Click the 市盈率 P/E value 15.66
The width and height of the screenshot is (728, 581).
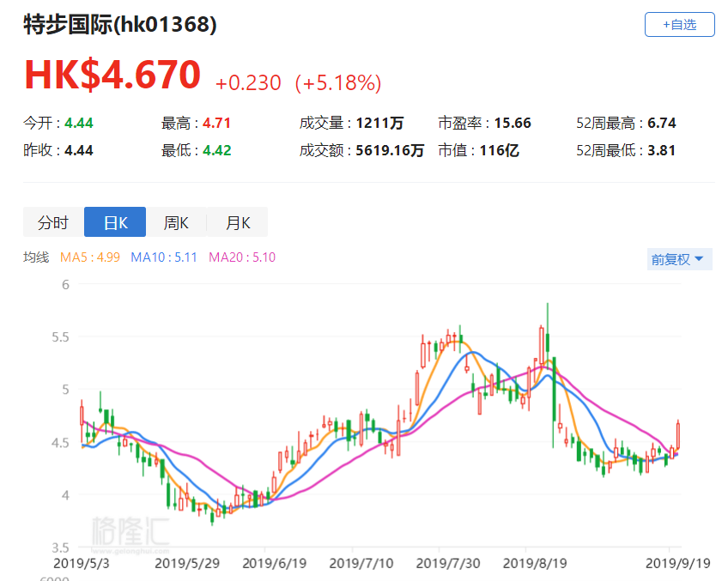[513, 123]
